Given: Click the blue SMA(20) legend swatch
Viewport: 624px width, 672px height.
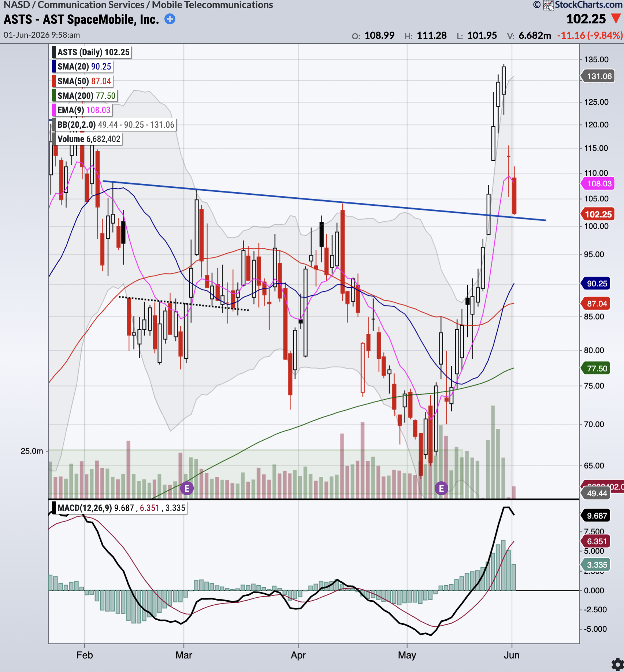Looking at the screenshot, I should 54,67.
